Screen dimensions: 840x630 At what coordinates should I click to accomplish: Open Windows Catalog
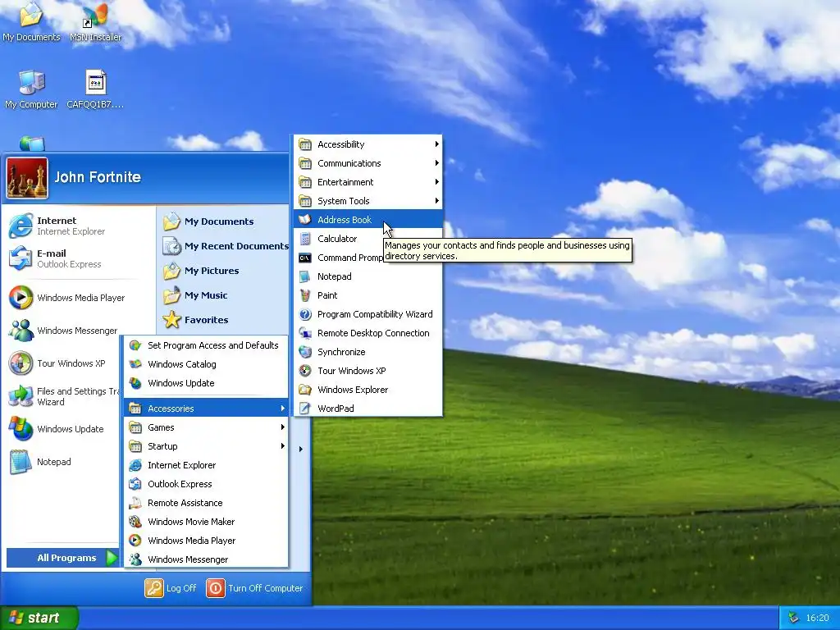206,363
